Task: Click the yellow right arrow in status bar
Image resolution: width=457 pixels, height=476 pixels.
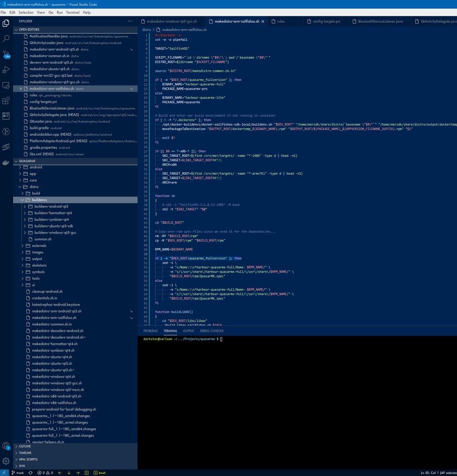Action: [x=78, y=473]
